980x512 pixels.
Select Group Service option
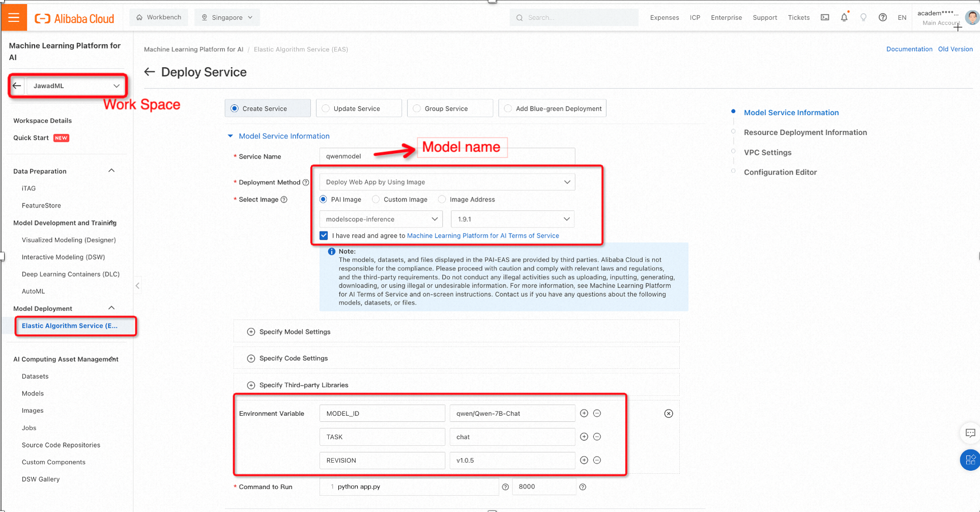(x=450, y=108)
